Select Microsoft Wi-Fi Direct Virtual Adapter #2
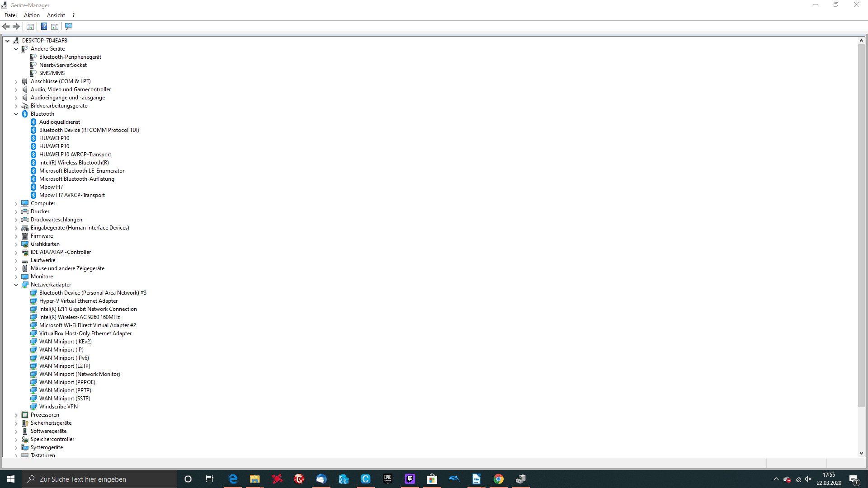The height and width of the screenshot is (488, 868). pos(88,325)
